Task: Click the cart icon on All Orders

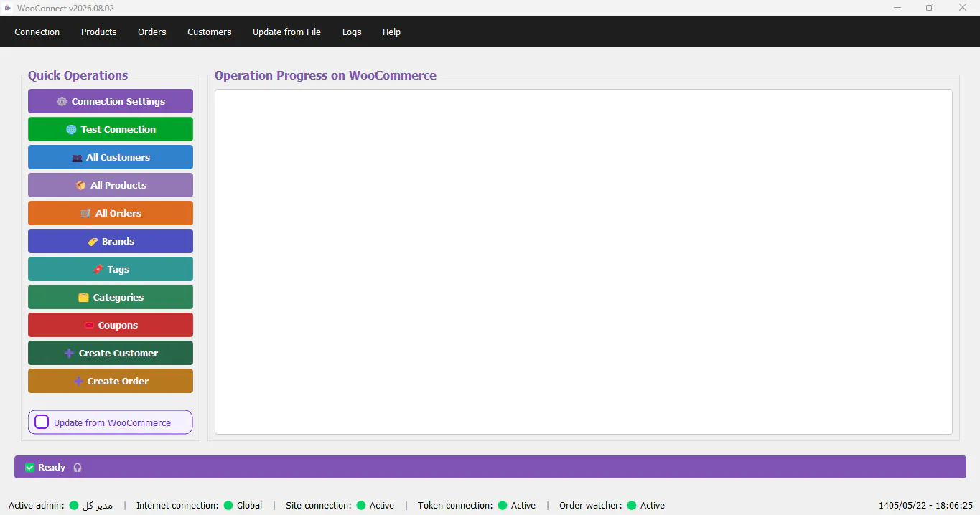Action: tap(85, 214)
